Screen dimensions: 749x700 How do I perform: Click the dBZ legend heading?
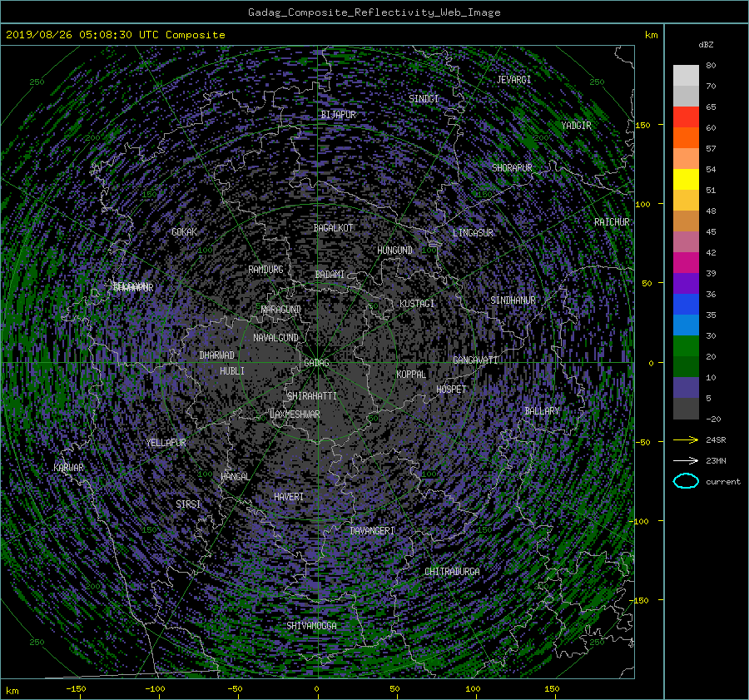click(x=706, y=45)
